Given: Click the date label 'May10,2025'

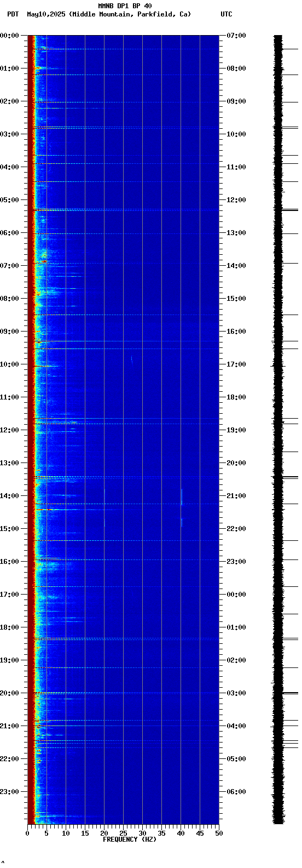Looking at the screenshot, I should point(47,14).
